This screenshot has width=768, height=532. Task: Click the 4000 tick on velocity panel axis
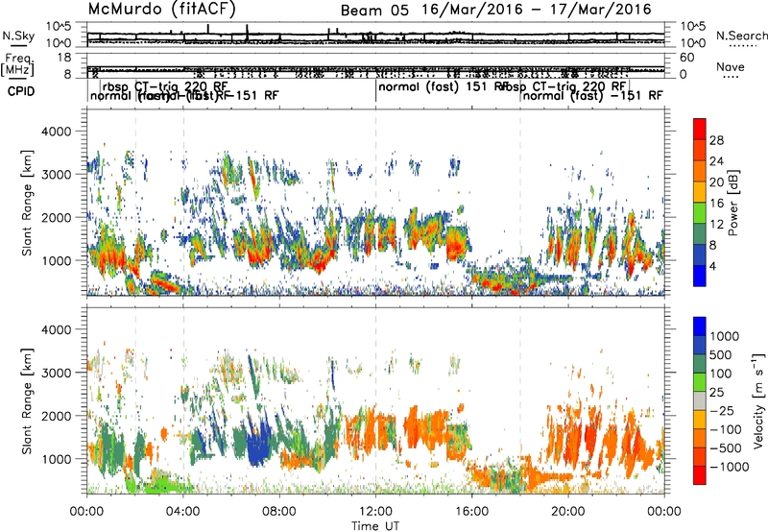57,329
